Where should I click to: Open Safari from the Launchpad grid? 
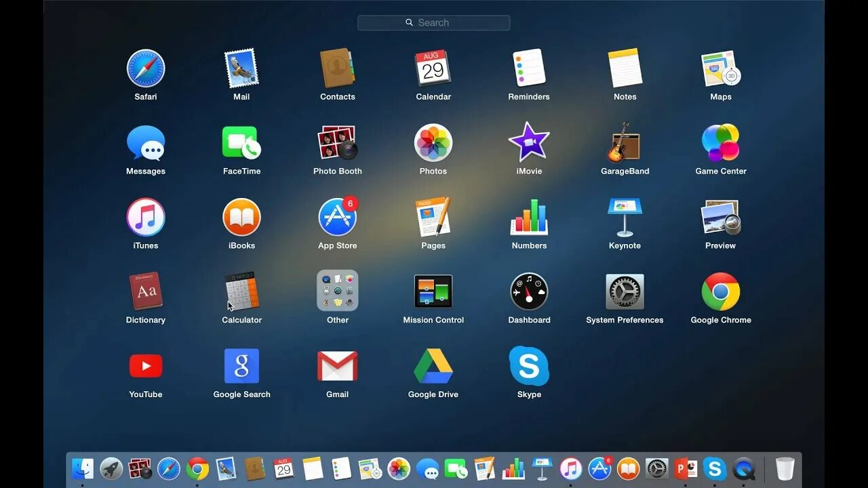click(146, 68)
